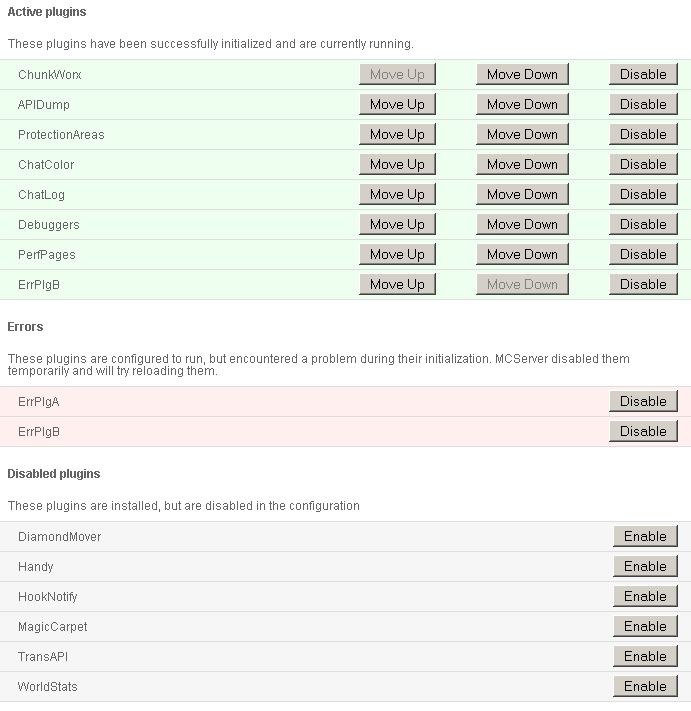Disable the ChatColor plugin
The height and width of the screenshot is (711, 691).
point(643,164)
